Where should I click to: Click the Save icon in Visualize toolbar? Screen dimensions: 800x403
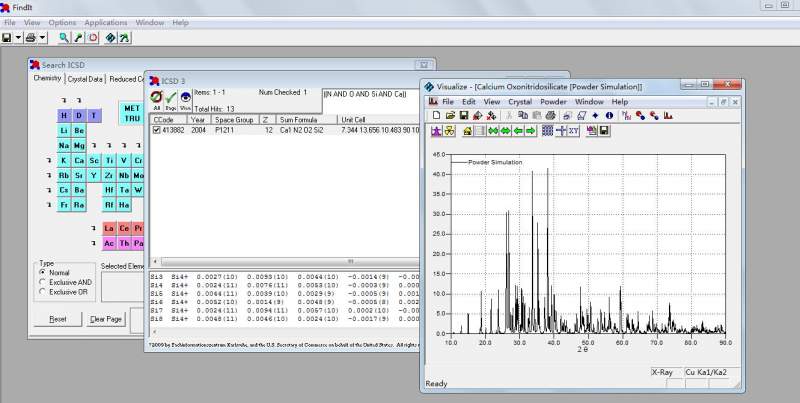(x=464, y=115)
